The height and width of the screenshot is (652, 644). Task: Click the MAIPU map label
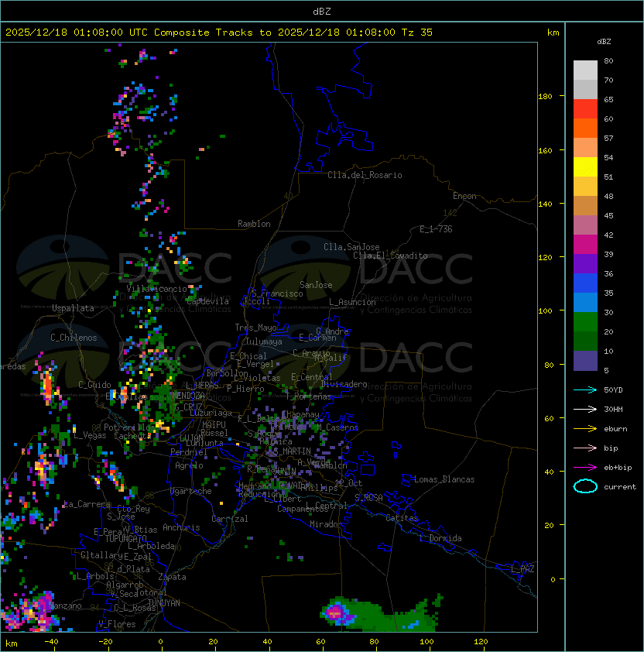coord(214,425)
